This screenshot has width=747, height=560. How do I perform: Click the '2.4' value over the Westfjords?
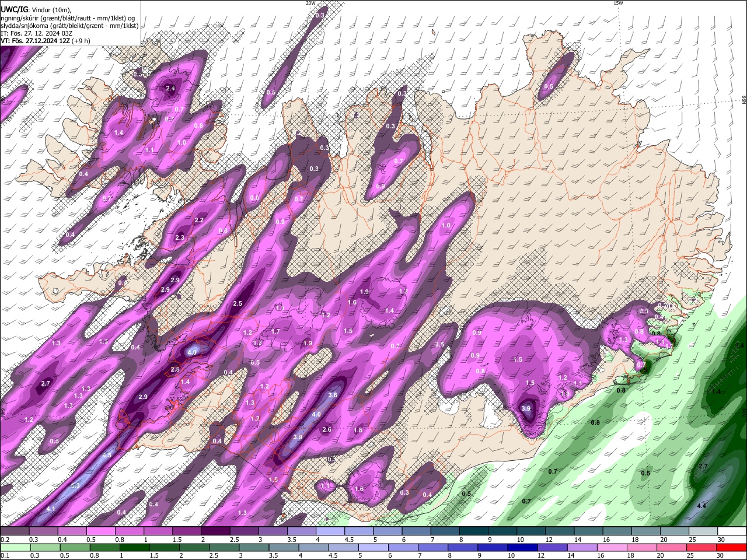click(170, 89)
